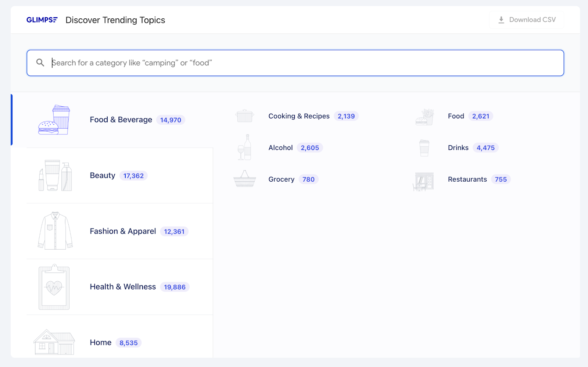Click the magnifying glass search icon
Viewport: 588px width, 367px height.
tap(40, 63)
